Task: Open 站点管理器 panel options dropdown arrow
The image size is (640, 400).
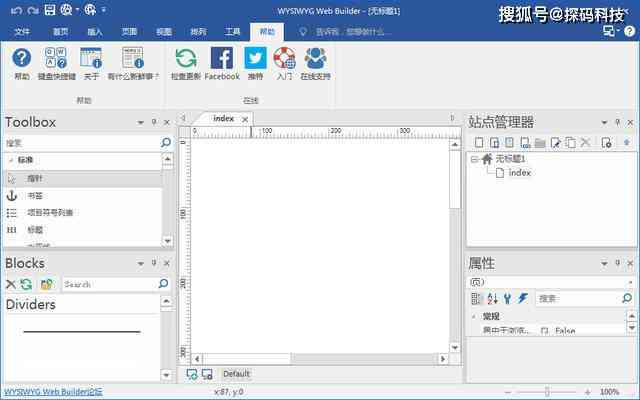Action: pyautogui.click(x=604, y=122)
